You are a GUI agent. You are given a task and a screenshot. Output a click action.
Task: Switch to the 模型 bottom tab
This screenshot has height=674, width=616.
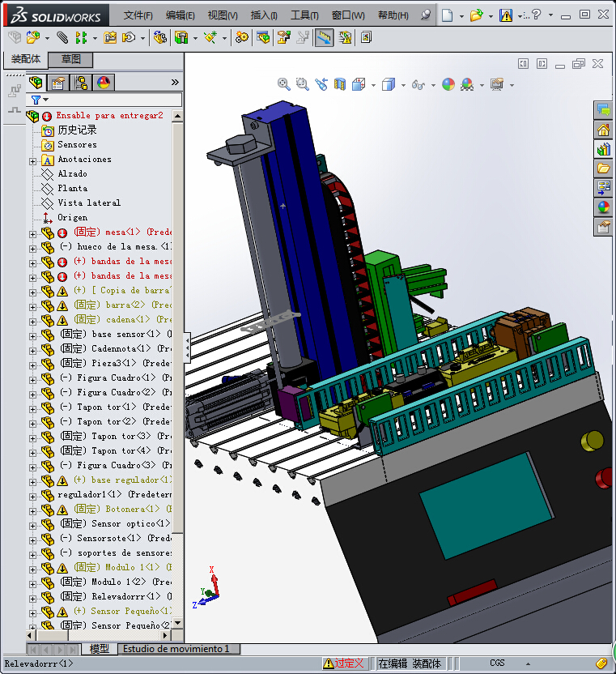[x=100, y=649]
